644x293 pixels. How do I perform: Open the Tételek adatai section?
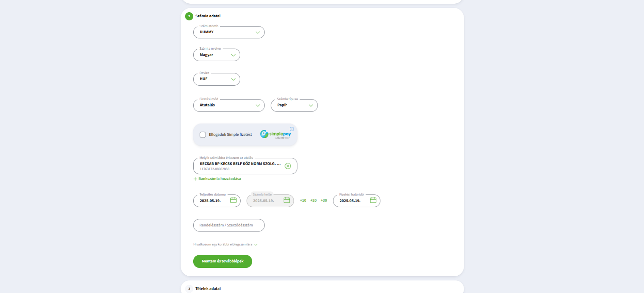coord(208,289)
